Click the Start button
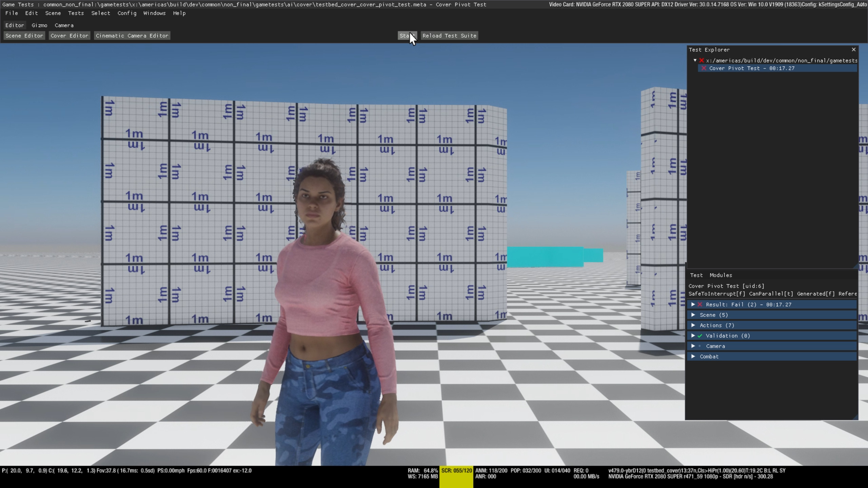The height and width of the screenshot is (488, 868). pyautogui.click(x=407, y=36)
